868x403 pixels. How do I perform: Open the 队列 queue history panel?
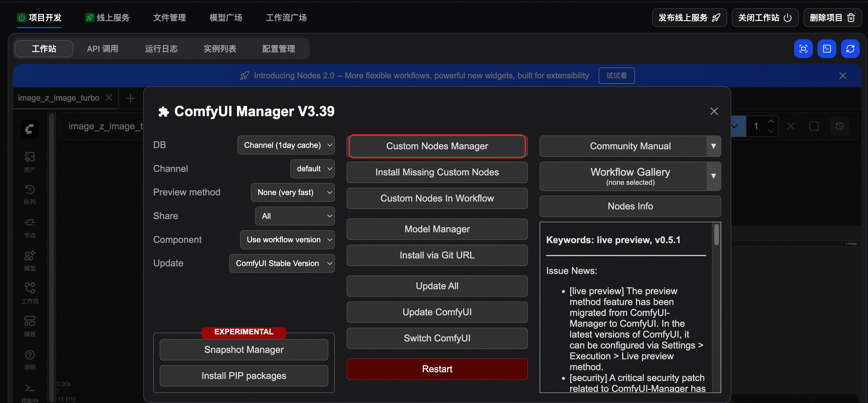click(x=30, y=194)
